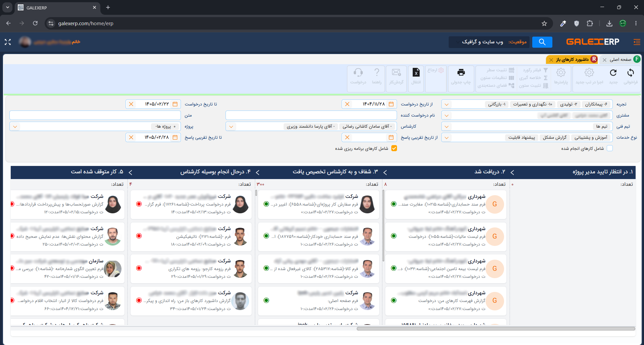The image size is (644, 345).
Task: Open calendar for از تاریخ درخواست
Action: click(x=391, y=104)
